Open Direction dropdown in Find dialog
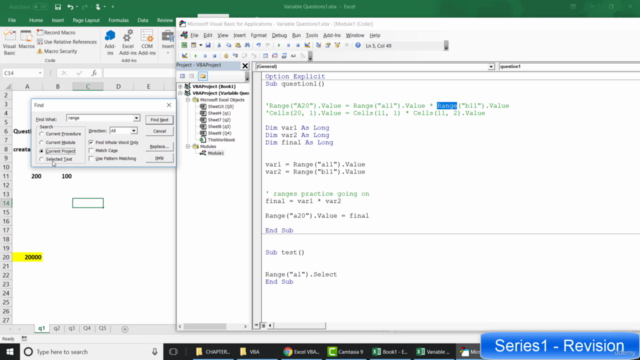Image resolution: width=640 pixels, height=360 pixels. tap(133, 131)
